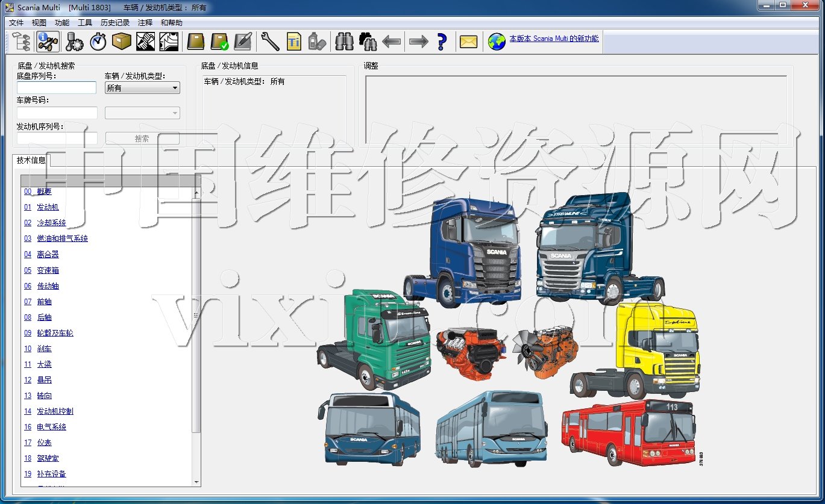825x504 pixels.
Task: Click the yellow envelope mail icon
Action: (x=468, y=42)
